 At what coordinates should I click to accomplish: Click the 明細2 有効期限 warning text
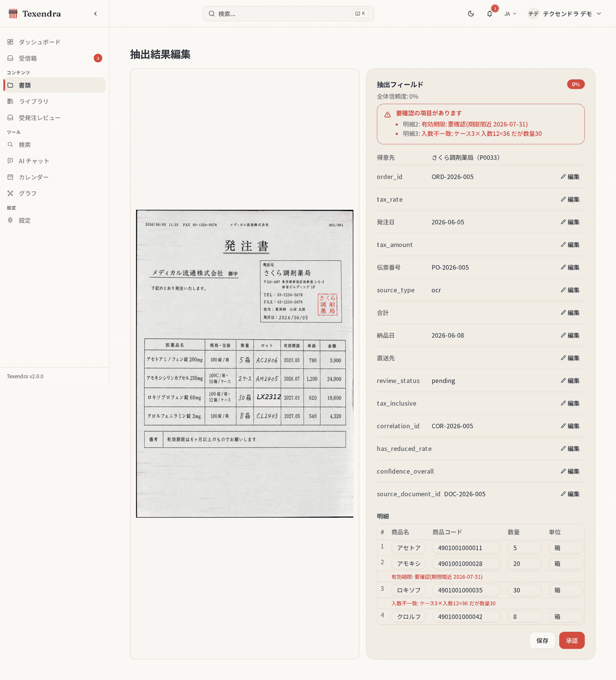[465, 124]
